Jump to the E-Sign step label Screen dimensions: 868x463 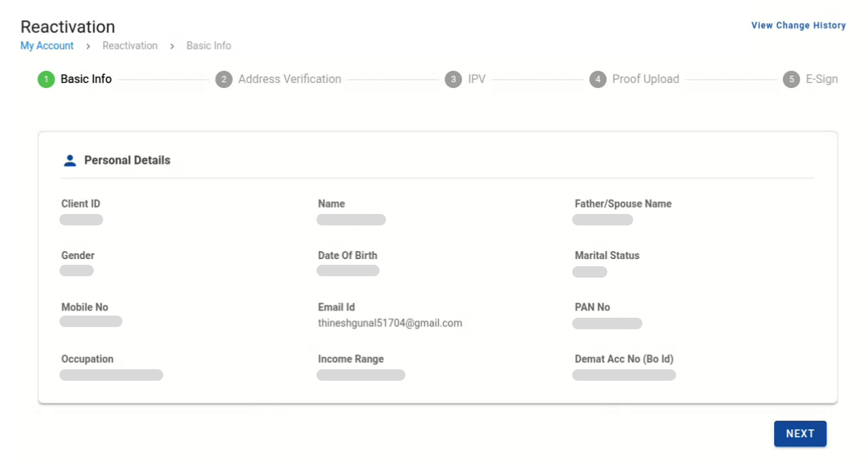point(821,79)
